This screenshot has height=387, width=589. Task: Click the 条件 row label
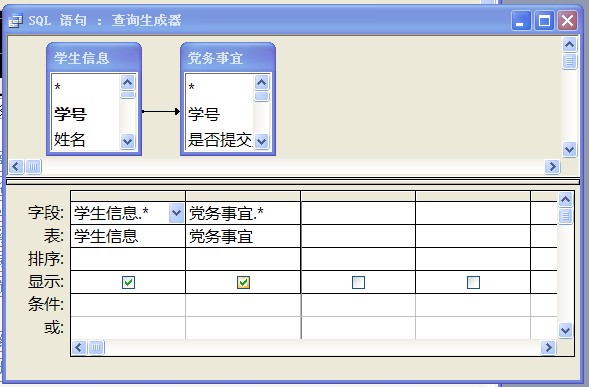click(x=46, y=304)
